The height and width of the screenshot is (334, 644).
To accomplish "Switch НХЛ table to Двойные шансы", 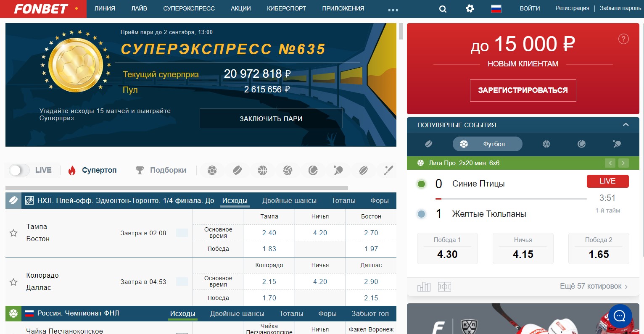I will point(289,201).
